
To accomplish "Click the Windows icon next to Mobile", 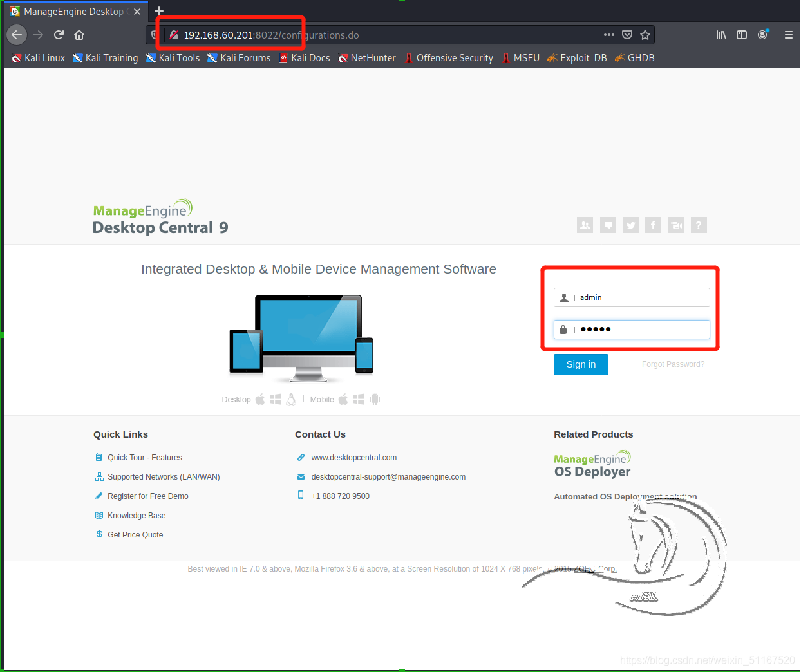I will tap(359, 399).
